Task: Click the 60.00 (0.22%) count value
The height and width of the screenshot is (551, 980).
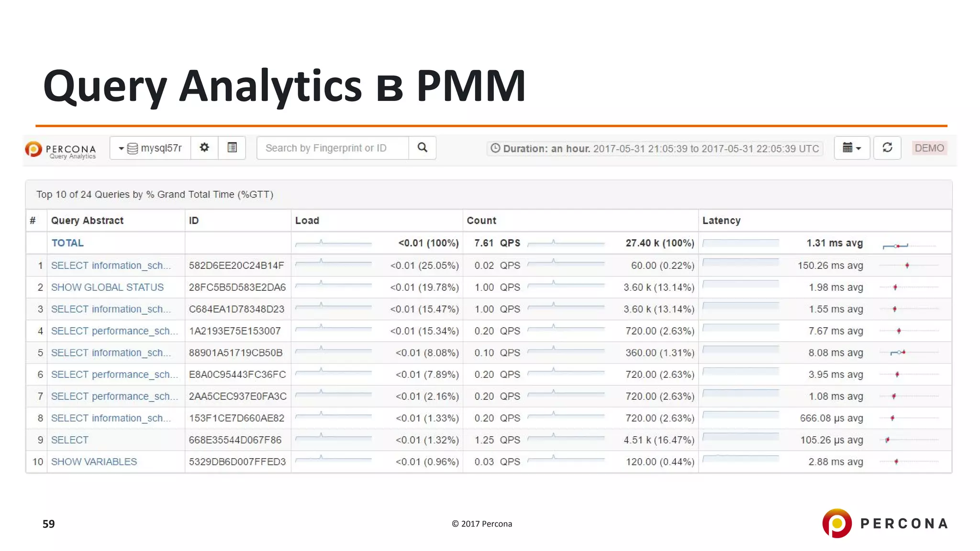Action: click(x=663, y=265)
